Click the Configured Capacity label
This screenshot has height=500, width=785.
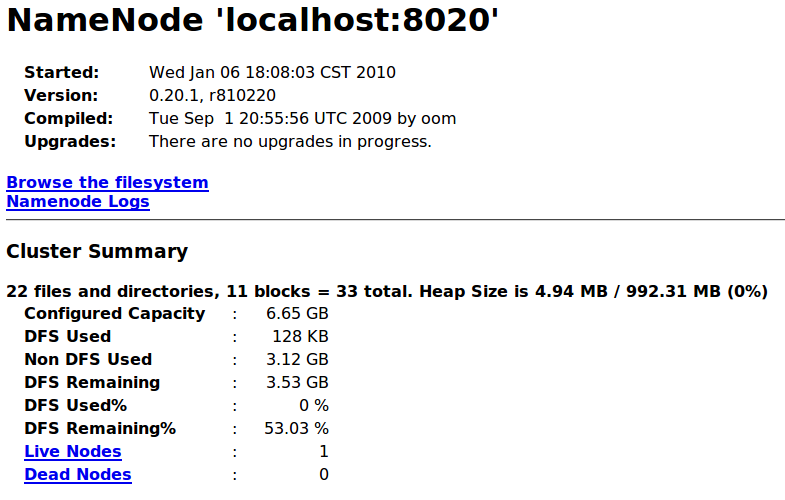[x=115, y=313]
